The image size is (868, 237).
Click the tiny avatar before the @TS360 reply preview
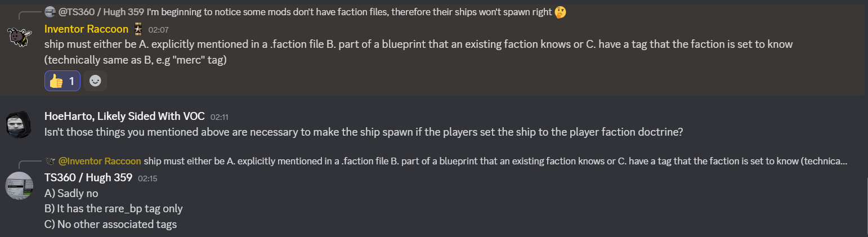pyautogui.click(x=50, y=12)
